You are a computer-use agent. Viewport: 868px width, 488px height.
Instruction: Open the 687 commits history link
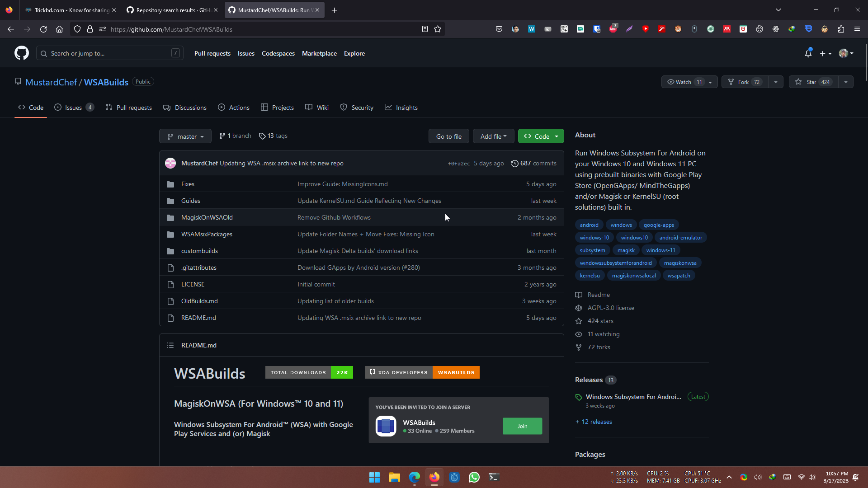click(x=534, y=164)
